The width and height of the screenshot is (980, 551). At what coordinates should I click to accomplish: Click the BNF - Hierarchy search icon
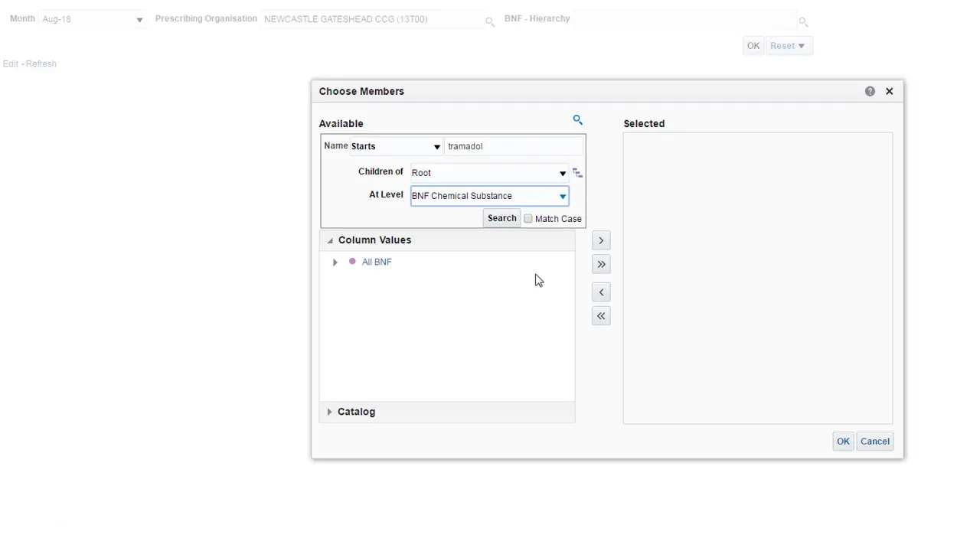click(x=803, y=21)
